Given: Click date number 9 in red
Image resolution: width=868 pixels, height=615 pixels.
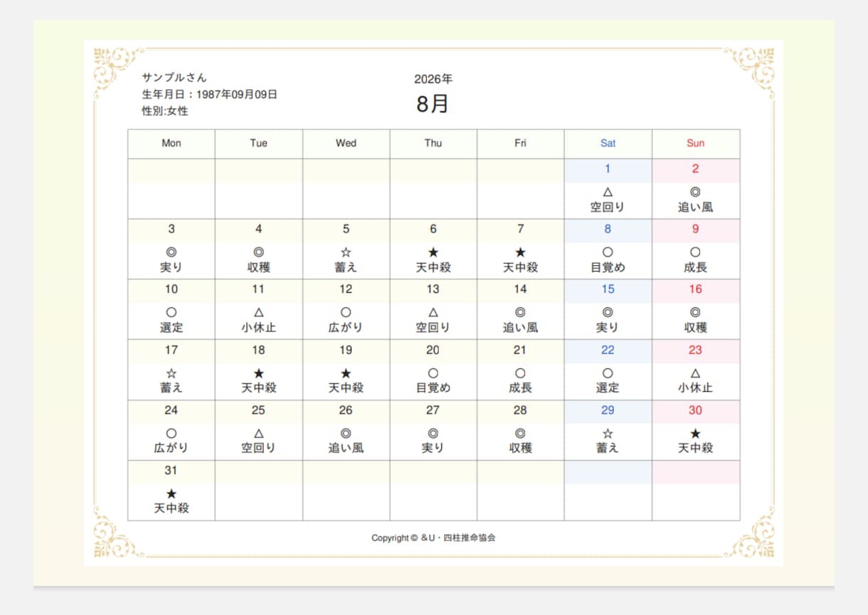Looking at the screenshot, I should 695,229.
